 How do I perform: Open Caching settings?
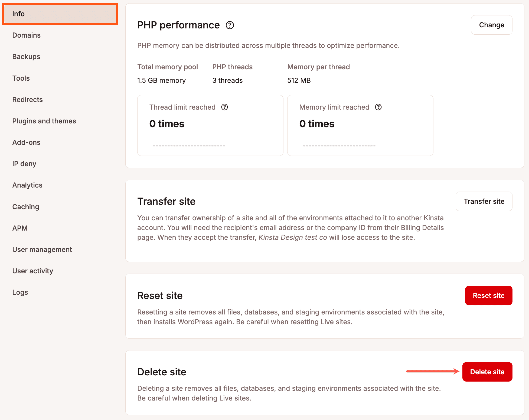(26, 207)
